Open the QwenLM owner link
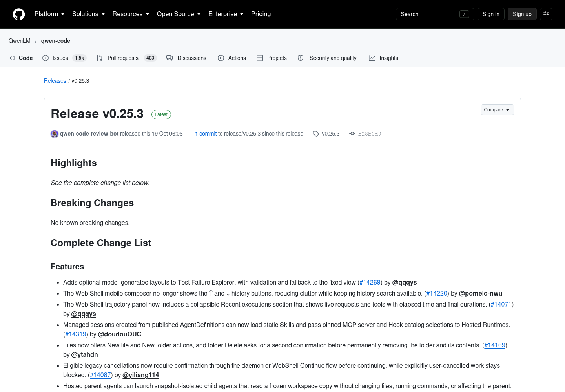The image size is (565, 392). pos(20,41)
